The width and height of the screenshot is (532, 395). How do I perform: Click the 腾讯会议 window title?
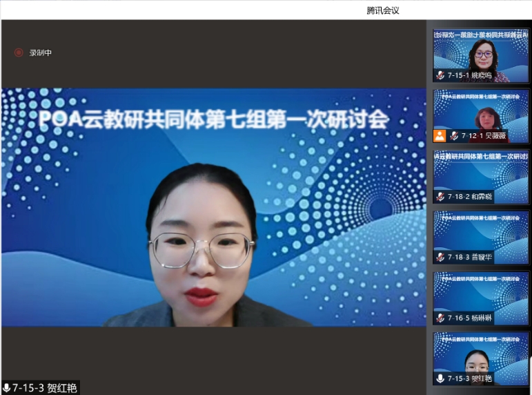[382, 10]
